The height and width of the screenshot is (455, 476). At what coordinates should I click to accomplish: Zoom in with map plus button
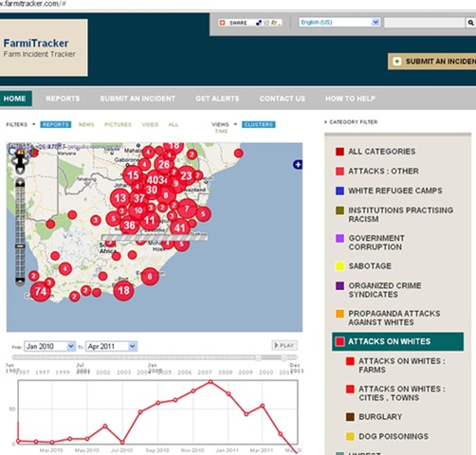20,183
